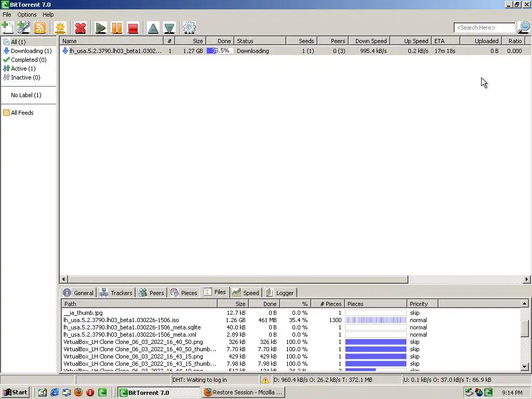This screenshot has width=532, height=399.
Task: Start the torrent with green play icon
Action: [x=100, y=28]
